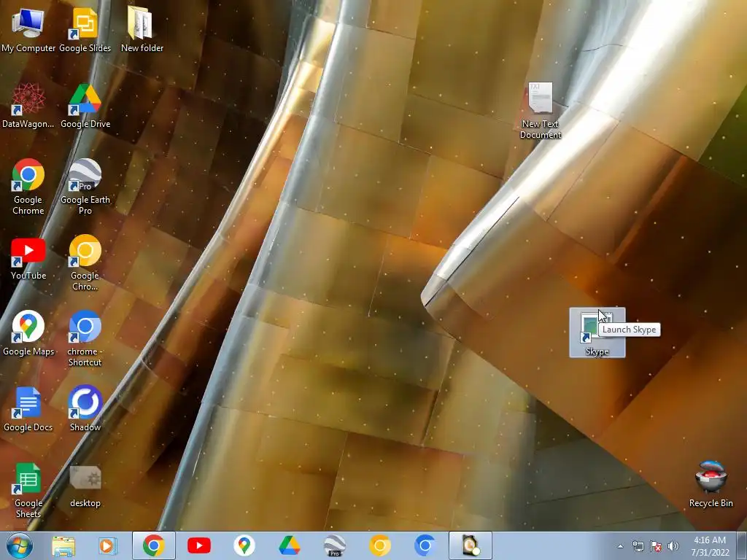Click the Google Drive taskbar button
The height and width of the screenshot is (560, 747).
pos(289,545)
